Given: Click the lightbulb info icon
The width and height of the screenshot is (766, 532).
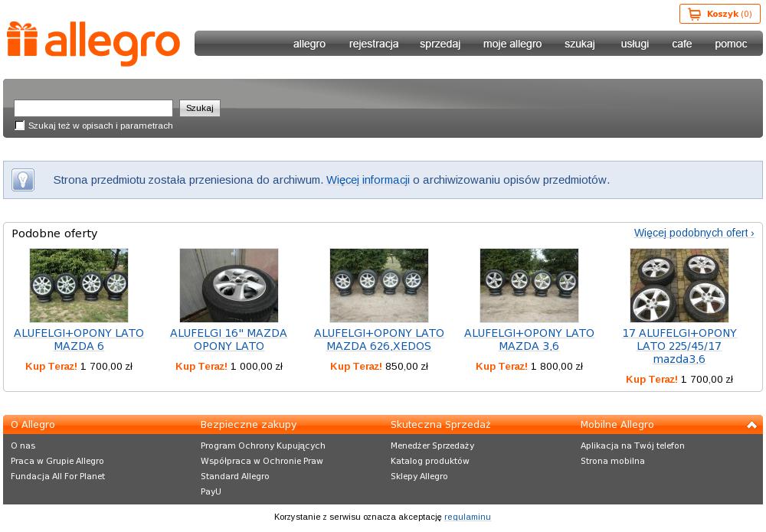Looking at the screenshot, I should [23, 180].
